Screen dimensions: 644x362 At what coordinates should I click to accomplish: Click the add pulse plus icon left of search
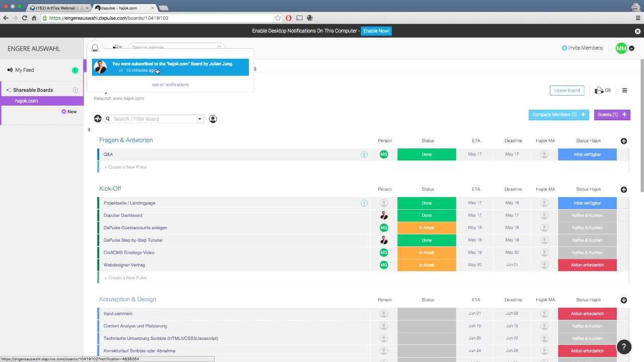pyautogui.click(x=98, y=119)
